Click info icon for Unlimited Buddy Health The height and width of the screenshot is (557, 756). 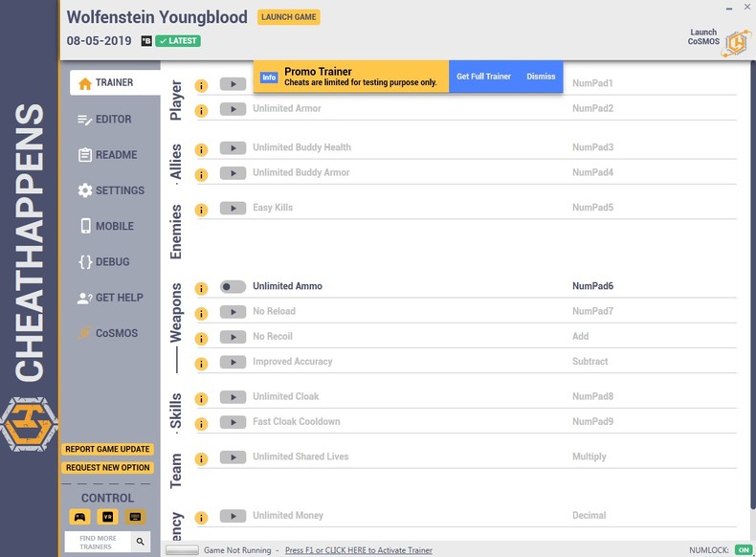point(201,150)
